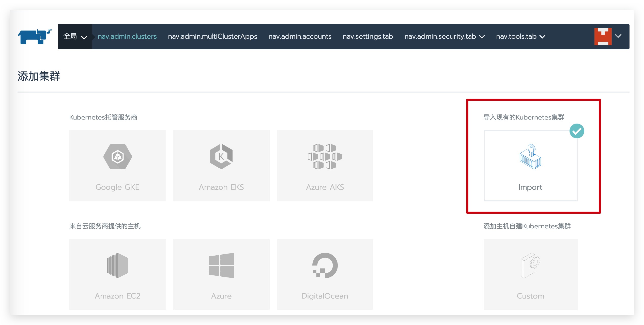Select the Azure host label

[x=221, y=296]
